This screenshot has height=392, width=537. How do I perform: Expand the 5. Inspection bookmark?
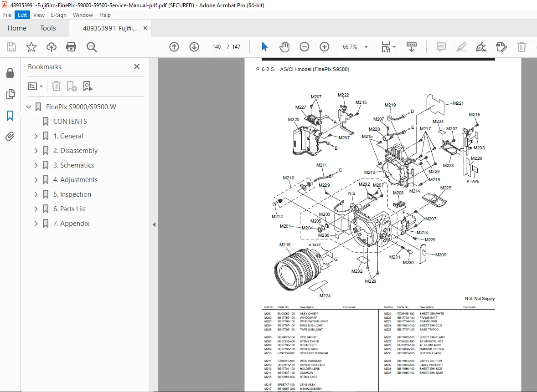click(x=36, y=194)
